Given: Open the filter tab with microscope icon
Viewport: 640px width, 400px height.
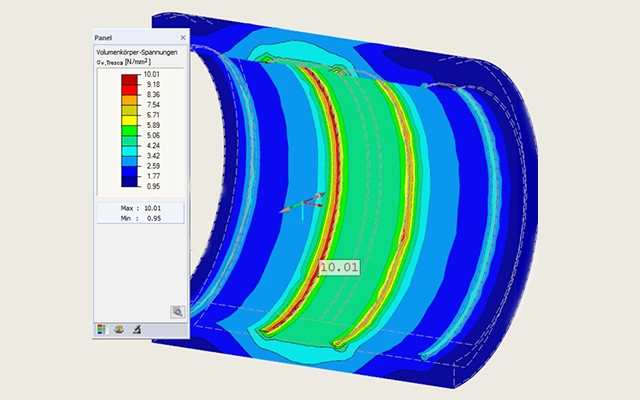Looking at the screenshot, I should 137,329.
